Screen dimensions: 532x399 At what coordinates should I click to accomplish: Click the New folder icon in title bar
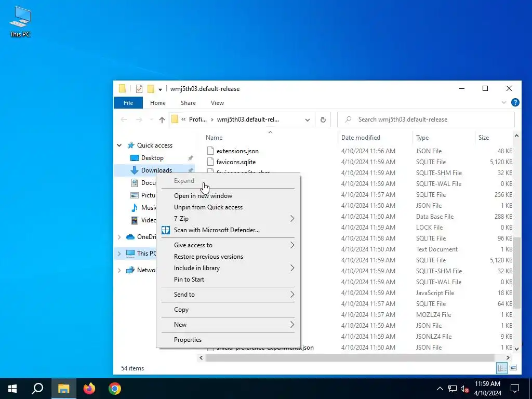coord(151,89)
